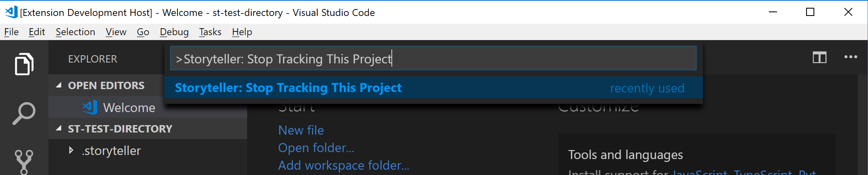Open the Tasks menu

(x=210, y=32)
